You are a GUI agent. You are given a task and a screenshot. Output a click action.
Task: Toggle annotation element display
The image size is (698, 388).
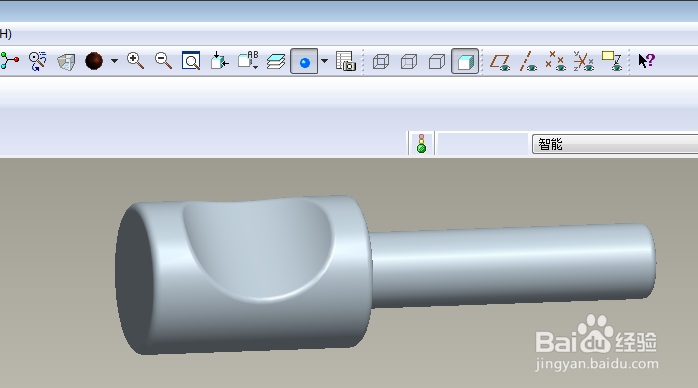pos(612,61)
